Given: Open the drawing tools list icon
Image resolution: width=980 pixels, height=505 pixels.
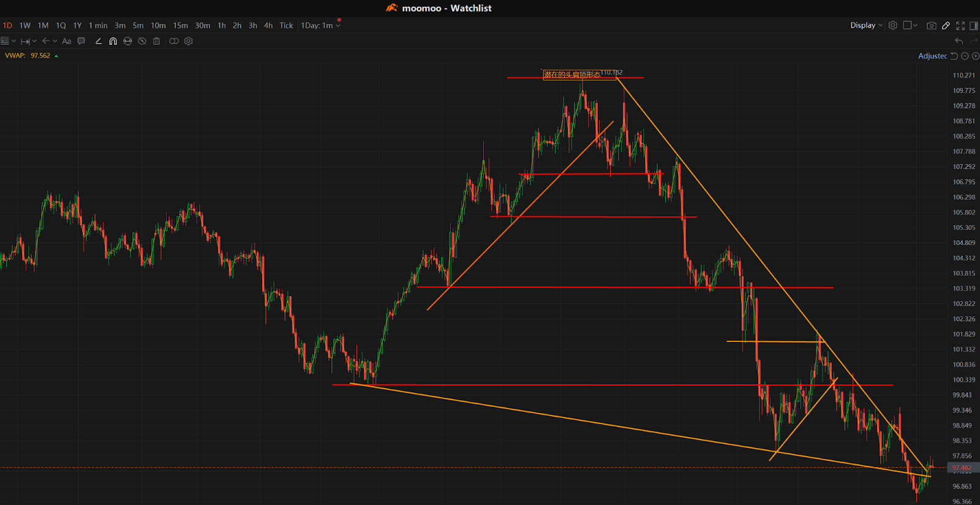Looking at the screenshot, I should (5, 41).
